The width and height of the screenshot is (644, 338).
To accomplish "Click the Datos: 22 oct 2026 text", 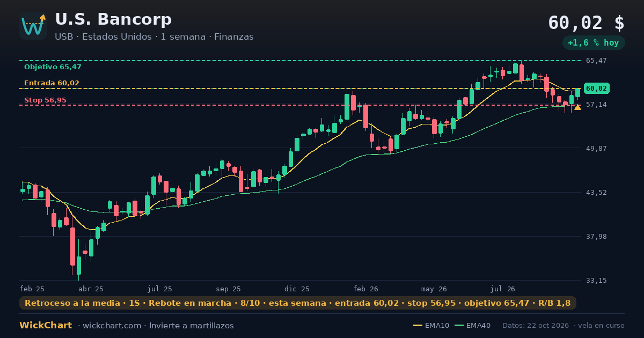I will tap(537, 326).
